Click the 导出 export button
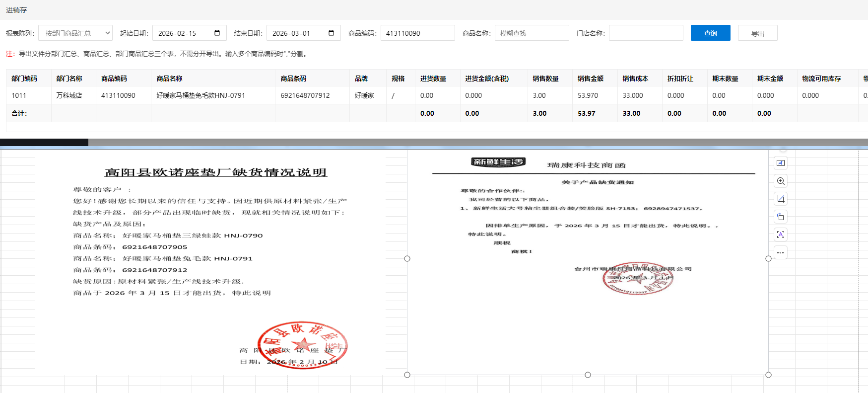The width and height of the screenshot is (868, 393). click(757, 33)
